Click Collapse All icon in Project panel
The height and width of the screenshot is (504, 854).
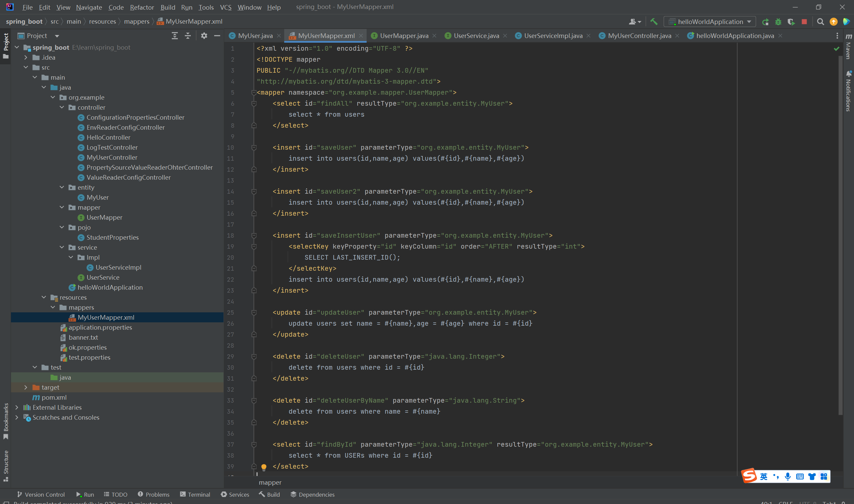click(x=187, y=36)
